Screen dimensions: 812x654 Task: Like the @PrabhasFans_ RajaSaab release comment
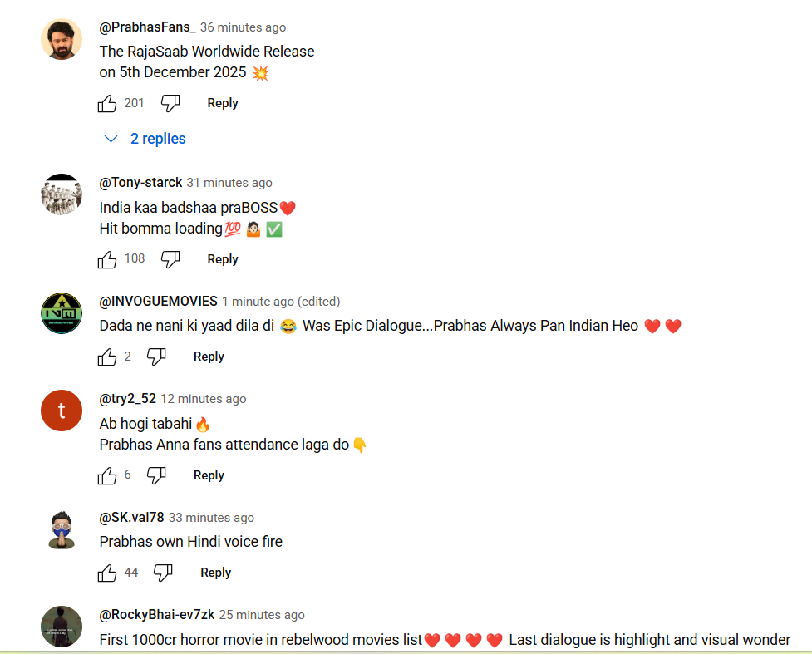[x=107, y=104]
